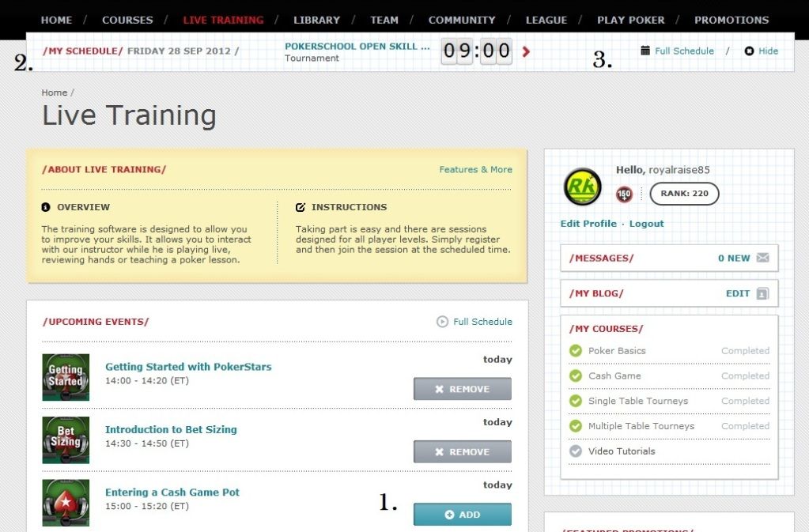Click the /MY SCHEDULE/ label
This screenshot has height=532, width=809.
82,51
